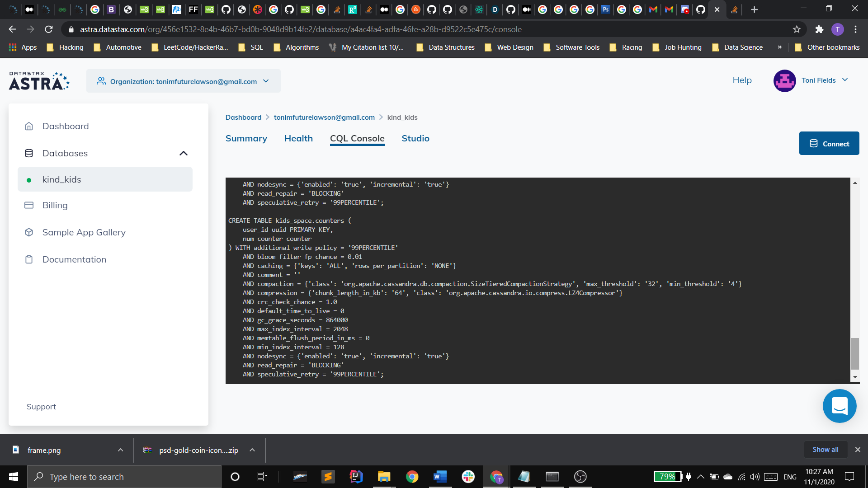This screenshot has width=868, height=488.
Task: Click Toni Fields purple avatar
Action: 784,80
